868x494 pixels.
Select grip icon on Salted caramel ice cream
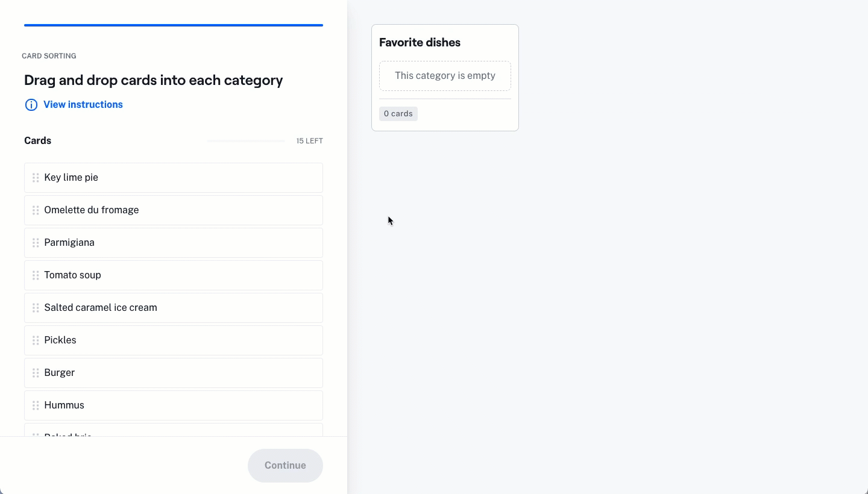(36, 308)
